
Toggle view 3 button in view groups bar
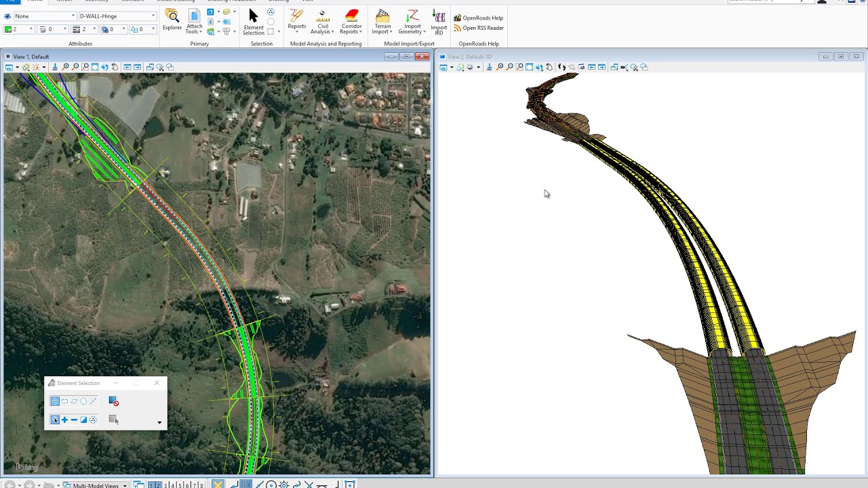165,485
